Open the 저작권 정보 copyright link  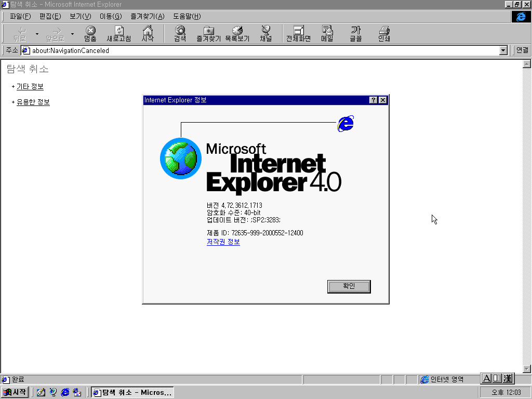coord(223,242)
